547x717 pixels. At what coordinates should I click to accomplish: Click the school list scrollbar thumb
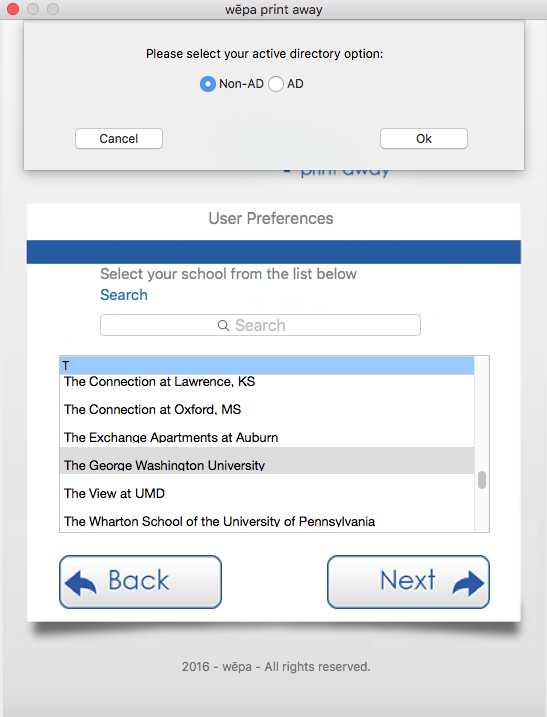482,480
